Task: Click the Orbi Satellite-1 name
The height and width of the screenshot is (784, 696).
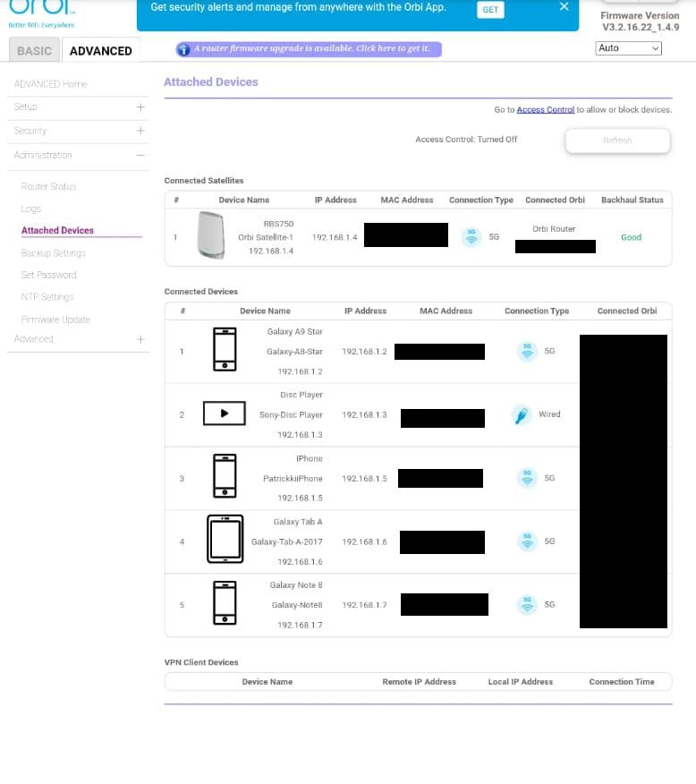Action: 266,237
